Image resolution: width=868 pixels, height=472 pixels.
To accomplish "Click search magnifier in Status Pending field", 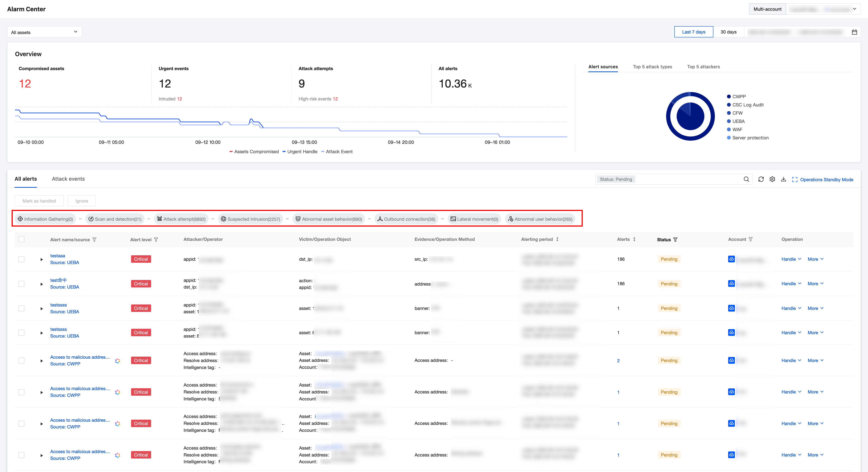I will click(x=746, y=180).
